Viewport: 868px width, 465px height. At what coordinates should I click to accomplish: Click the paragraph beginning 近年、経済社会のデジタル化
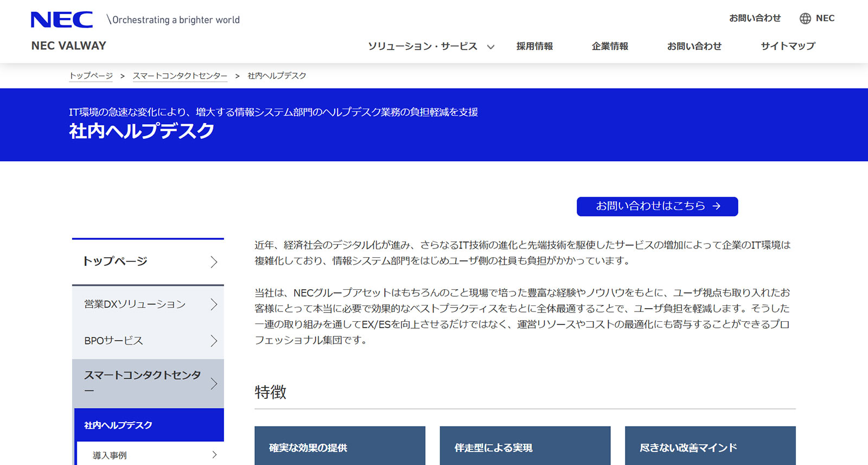[x=522, y=253]
